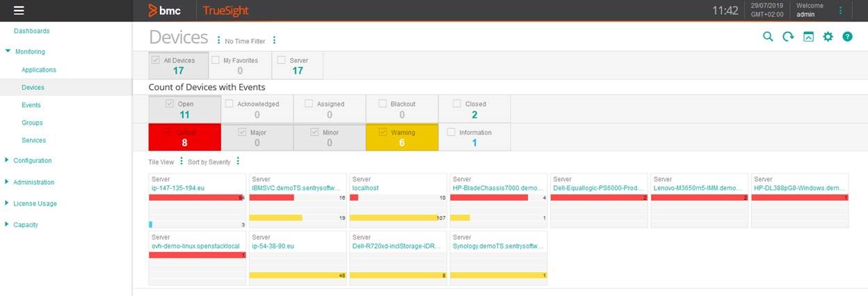This screenshot has height=296, width=868.
Task: Refresh the Devices page
Action: [788, 37]
